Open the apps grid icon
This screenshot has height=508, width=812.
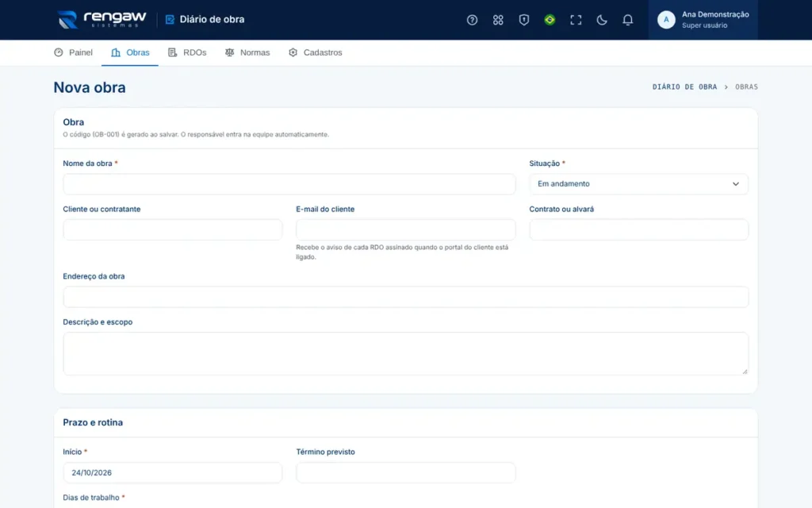point(498,20)
